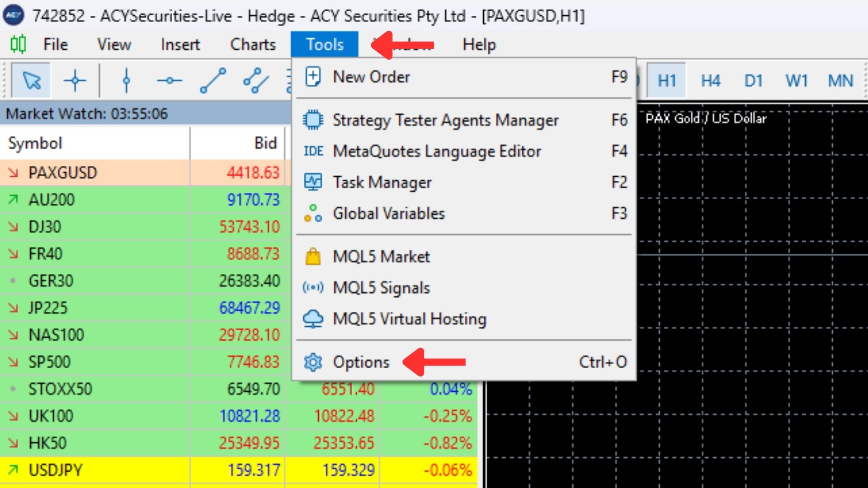This screenshot has height=488, width=868.
Task: Open the Charts menu
Action: 253,44
